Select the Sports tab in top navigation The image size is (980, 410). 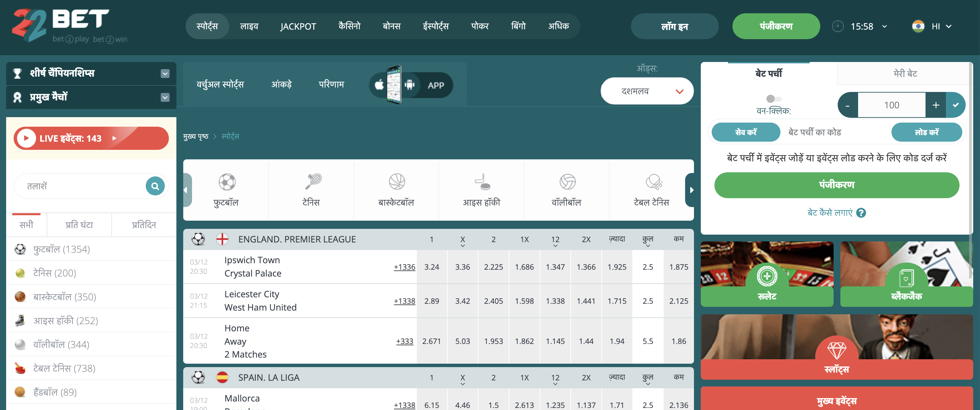[207, 26]
